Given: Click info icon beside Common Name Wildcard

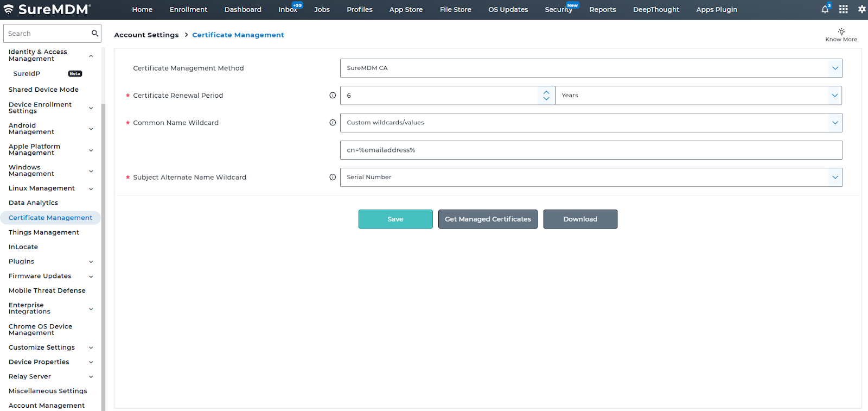Looking at the screenshot, I should coord(333,123).
